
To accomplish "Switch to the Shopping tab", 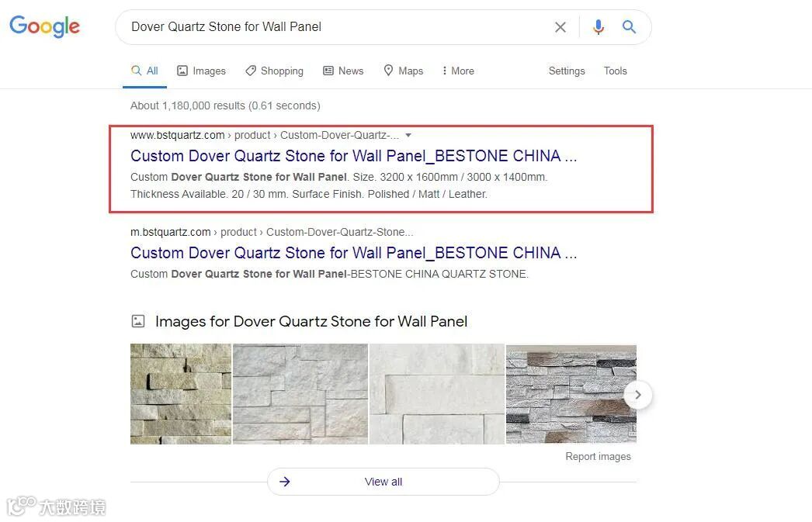I will pyautogui.click(x=275, y=71).
